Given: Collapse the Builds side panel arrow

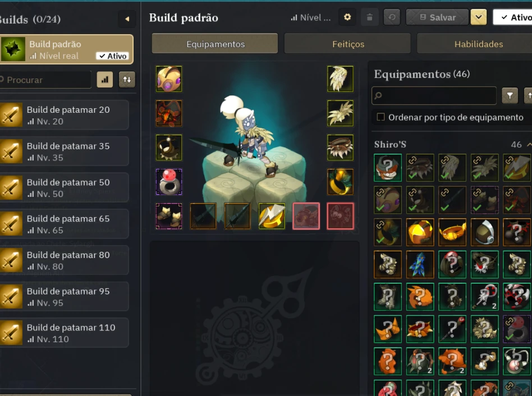Looking at the screenshot, I should (127, 19).
